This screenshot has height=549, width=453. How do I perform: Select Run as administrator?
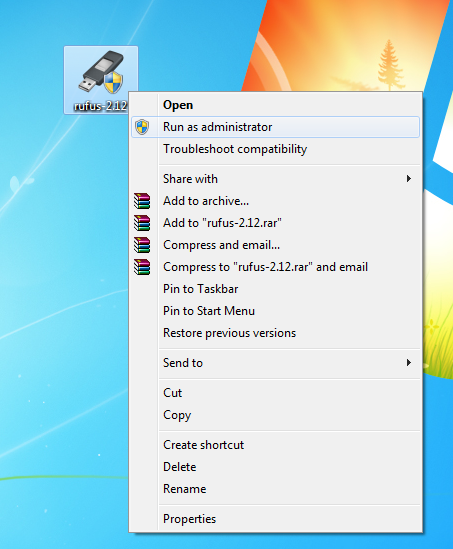276,127
